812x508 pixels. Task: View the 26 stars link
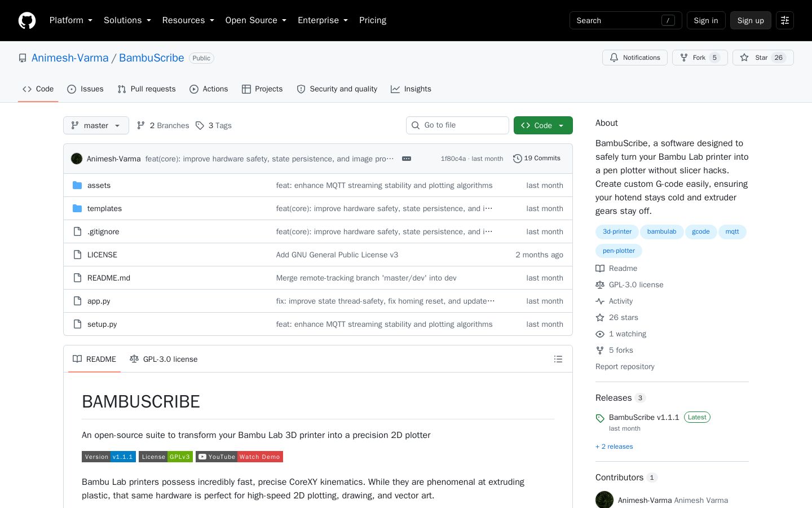(x=617, y=318)
